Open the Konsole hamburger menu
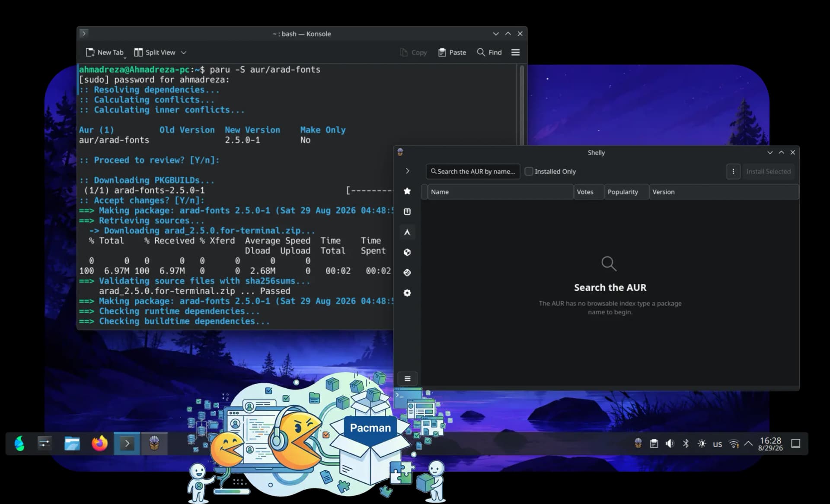Image resolution: width=830 pixels, height=504 pixels. click(515, 52)
